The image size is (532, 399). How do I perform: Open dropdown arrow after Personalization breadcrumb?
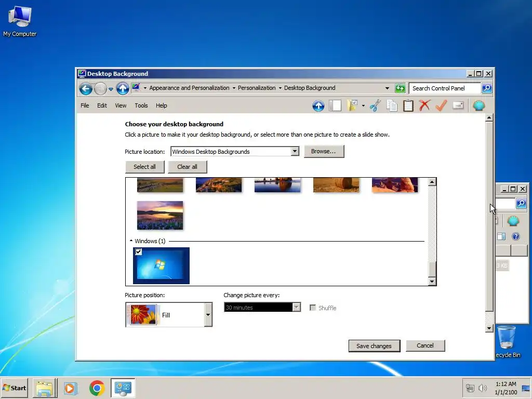(280, 88)
